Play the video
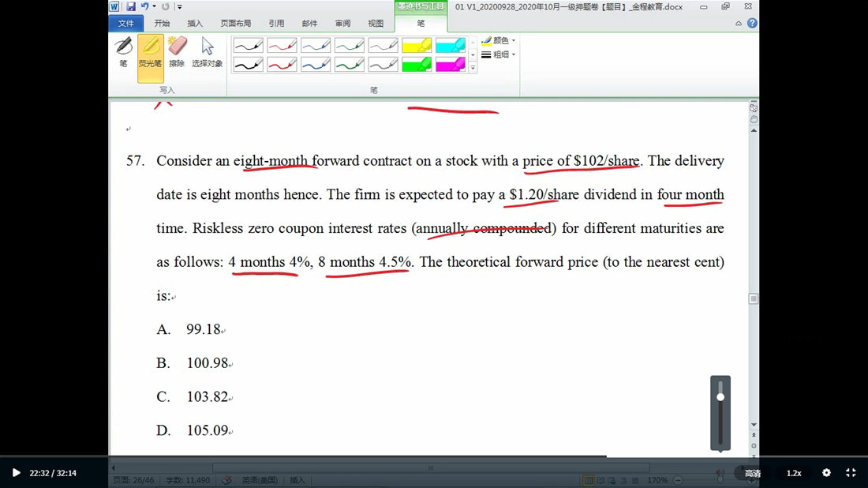This screenshot has width=868, height=488. (x=16, y=472)
